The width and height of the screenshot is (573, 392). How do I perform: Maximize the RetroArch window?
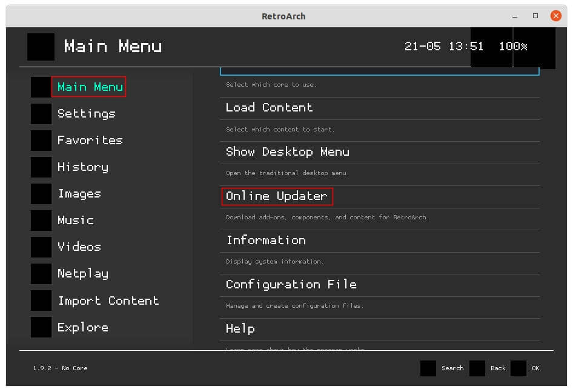point(535,16)
